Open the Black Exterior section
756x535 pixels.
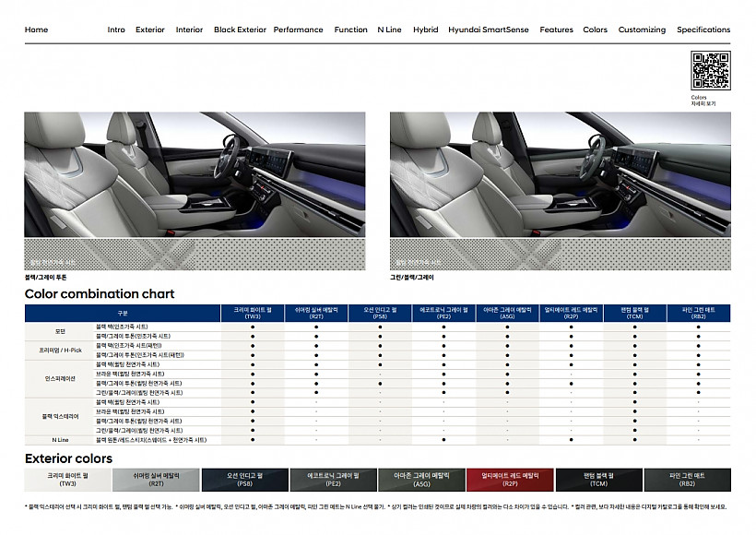[240, 30]
